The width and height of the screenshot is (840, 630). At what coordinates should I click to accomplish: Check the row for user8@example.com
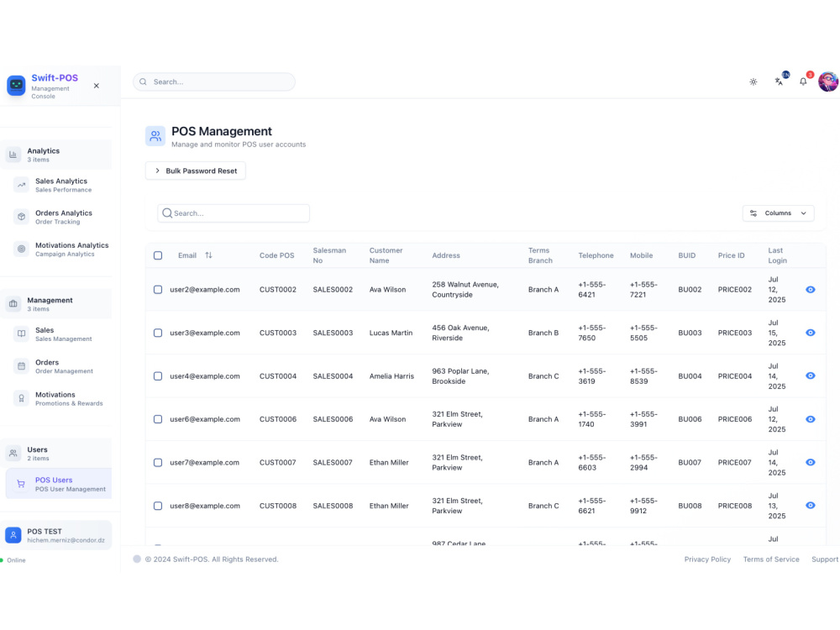(x=158, y=507)
